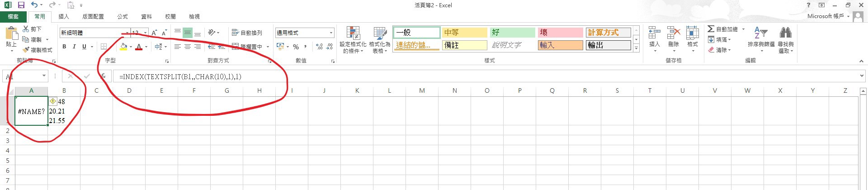Apply cell borders using the border icon
Image resolution: width=868 pixels, height=190 pixels.
point(104,47)
